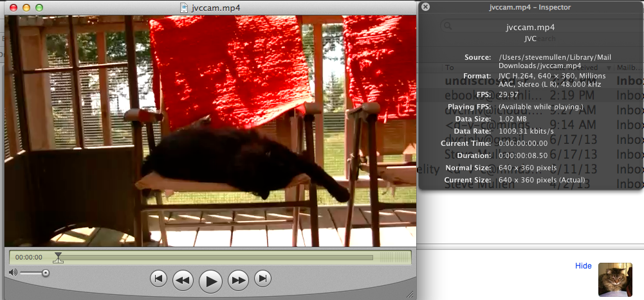Close the Inspector panel
The image size is (644, 300).
426,7
